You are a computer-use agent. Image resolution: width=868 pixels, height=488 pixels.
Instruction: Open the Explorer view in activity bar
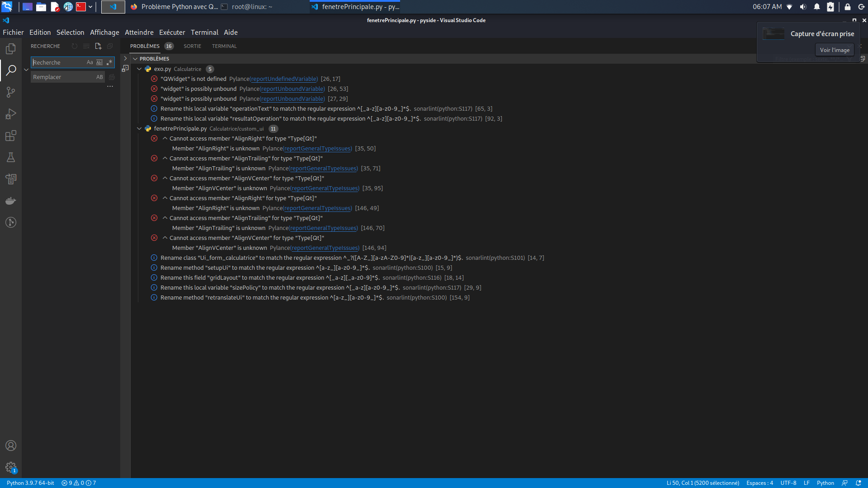pos(11,48)
